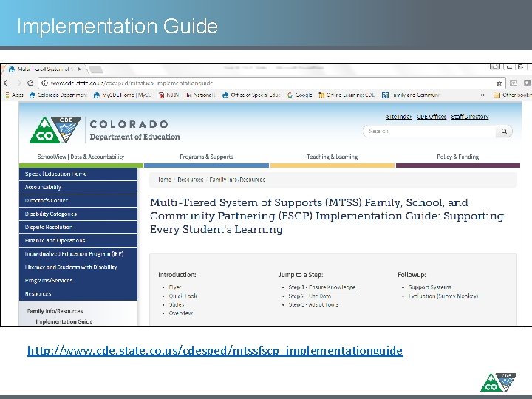532x399 pixels.
Task: Select Programs/Services in sidebar
Action: pyautogui.click(x=78, y=280)
